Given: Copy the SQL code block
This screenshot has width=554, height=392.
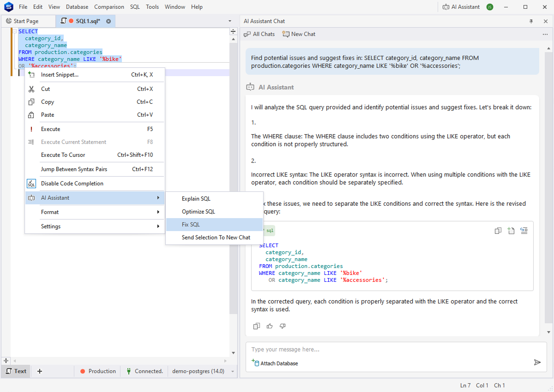Looking at the screenshot, I should click(498, 231).
